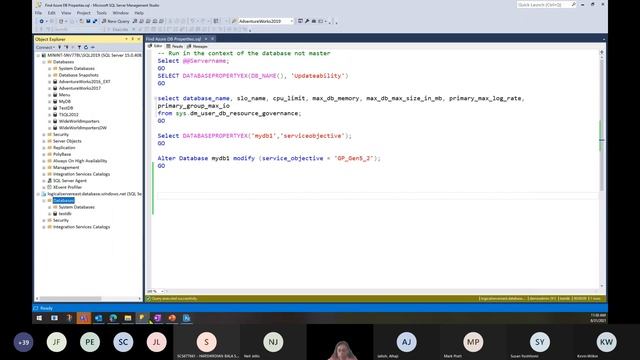The width and height of the screenshot is (640, 360).
Task: Click the PolyBase folder icon
Action: point(49,154)
